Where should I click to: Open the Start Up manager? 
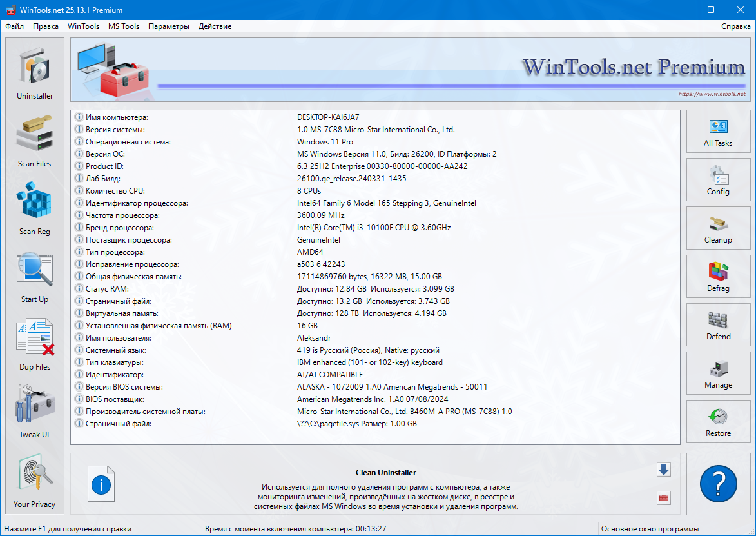[x=35, y=276]
